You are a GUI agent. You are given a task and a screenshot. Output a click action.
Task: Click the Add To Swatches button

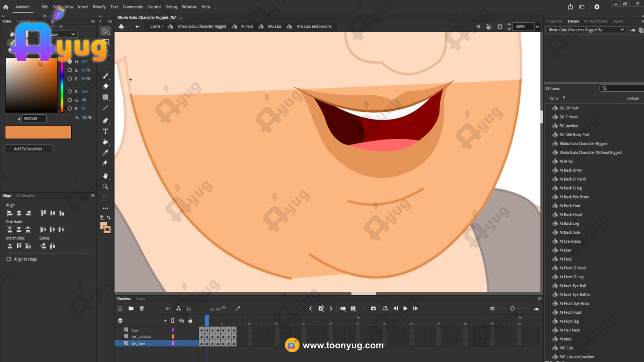click(x=28, y=149)
